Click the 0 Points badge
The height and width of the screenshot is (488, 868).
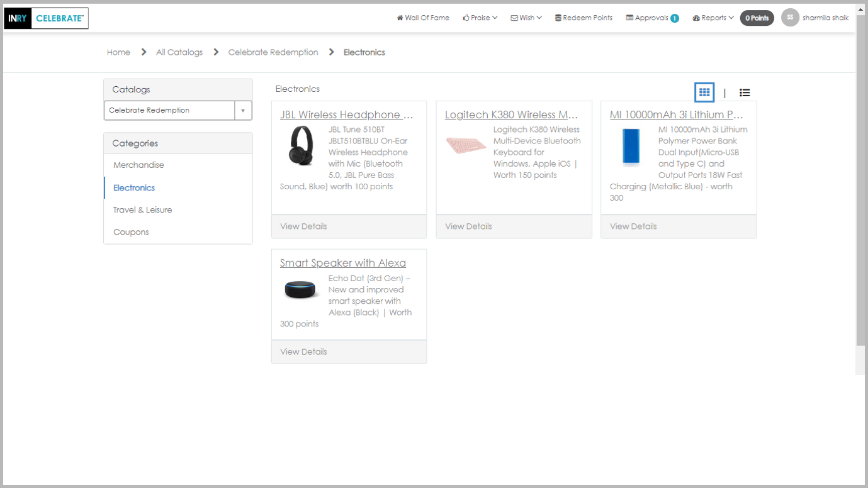click(x=757, y=18)
